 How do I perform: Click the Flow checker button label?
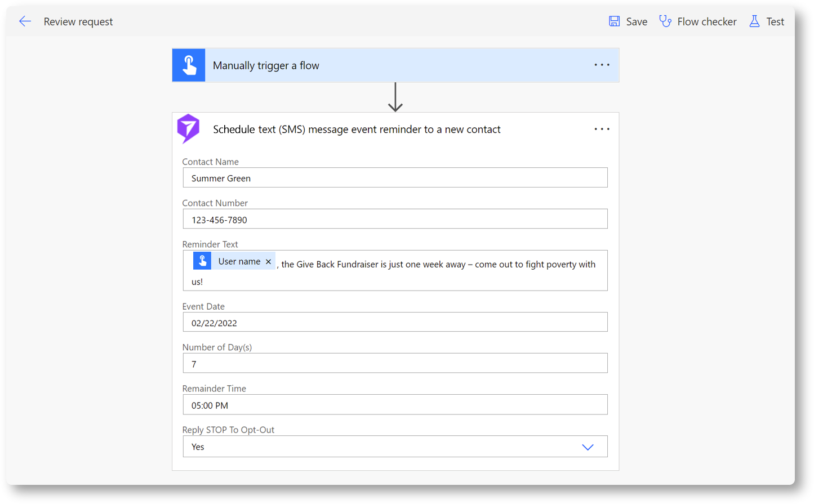point(706,21)
